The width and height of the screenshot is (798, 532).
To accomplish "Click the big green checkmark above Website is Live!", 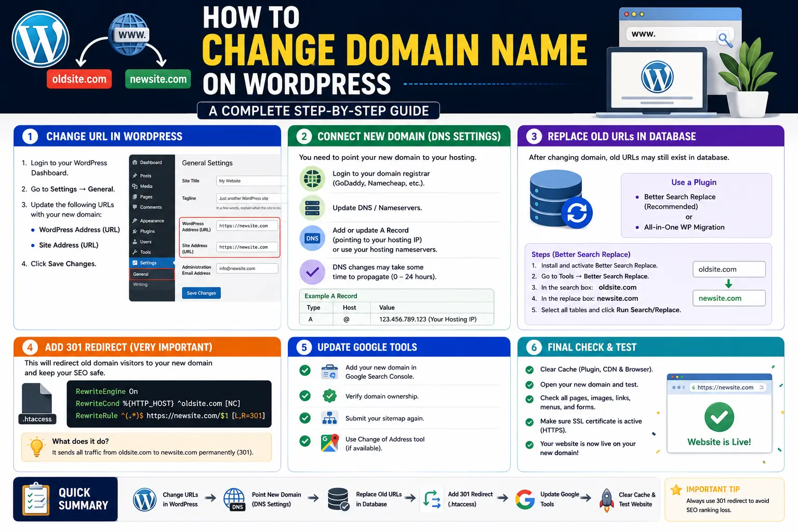I will pyautogui.click(x=719, y=417).
